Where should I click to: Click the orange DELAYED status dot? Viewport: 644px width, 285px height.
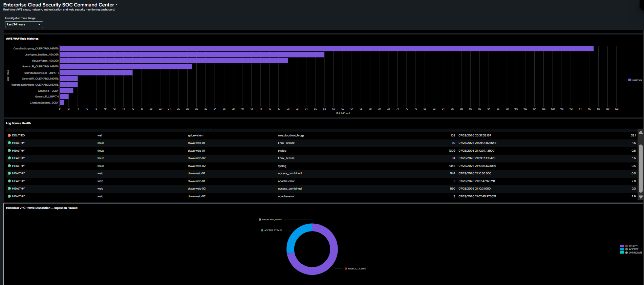9,135
